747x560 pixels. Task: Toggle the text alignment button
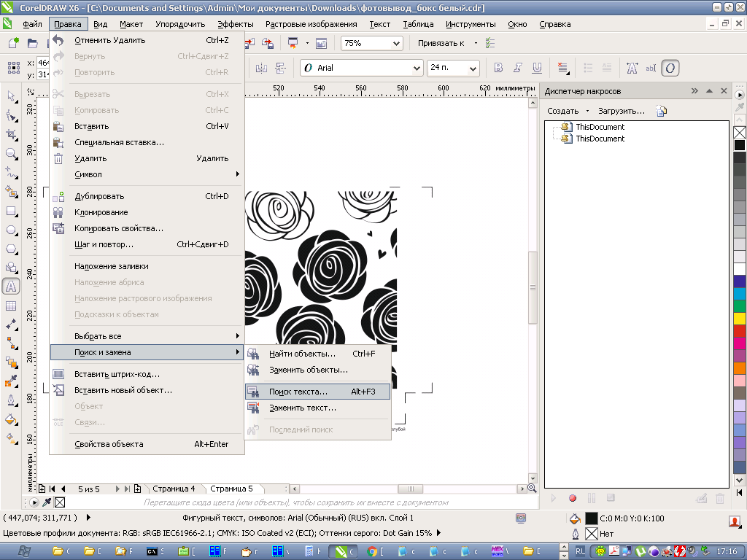[x=563, y=68]
